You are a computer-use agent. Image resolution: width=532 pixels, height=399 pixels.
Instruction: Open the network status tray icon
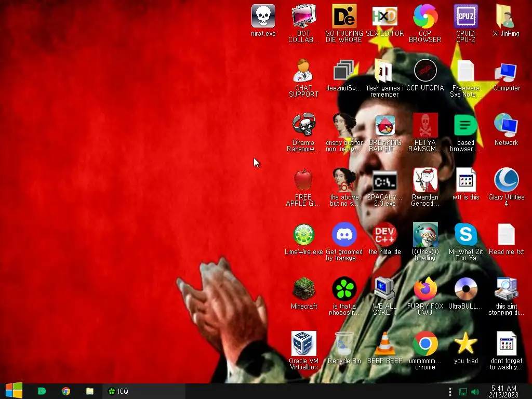tap(462, 392)
